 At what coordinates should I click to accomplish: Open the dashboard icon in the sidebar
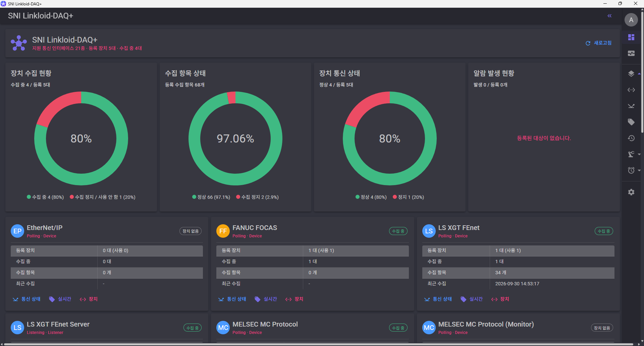point(631,37)
